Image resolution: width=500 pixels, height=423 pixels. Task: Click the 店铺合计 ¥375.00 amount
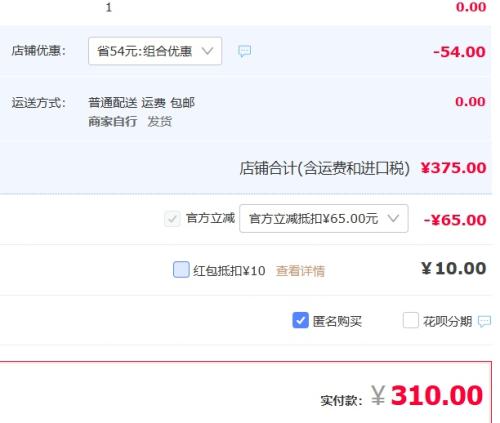click(x=454, y=168)
